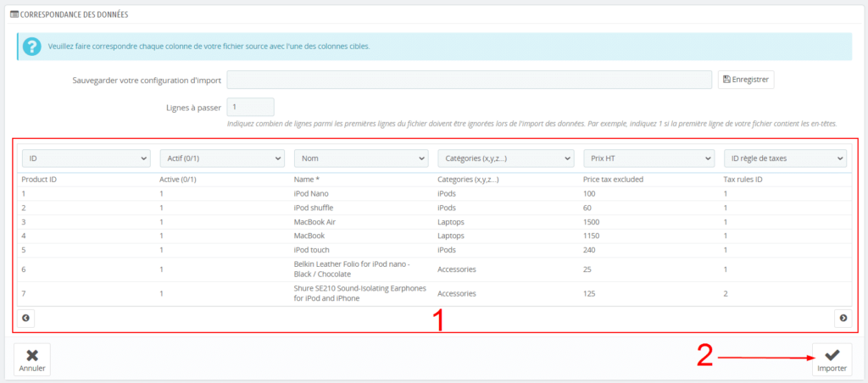The width and height of the screenshot is (868, 383).
Task: Expand the Nom column mapping dropdown
Action: coord(361,158)
